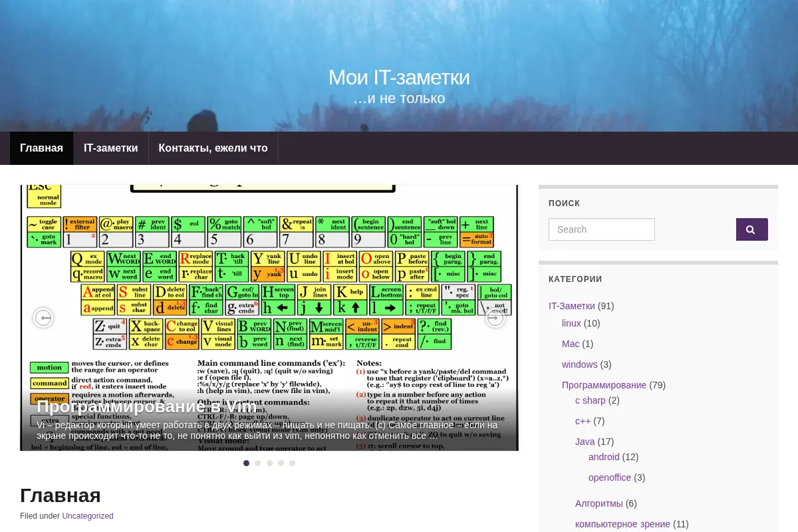Open the Мои IT-заметки site title
798x532 pixels.
pyautogui.click(x=399, y=77)
